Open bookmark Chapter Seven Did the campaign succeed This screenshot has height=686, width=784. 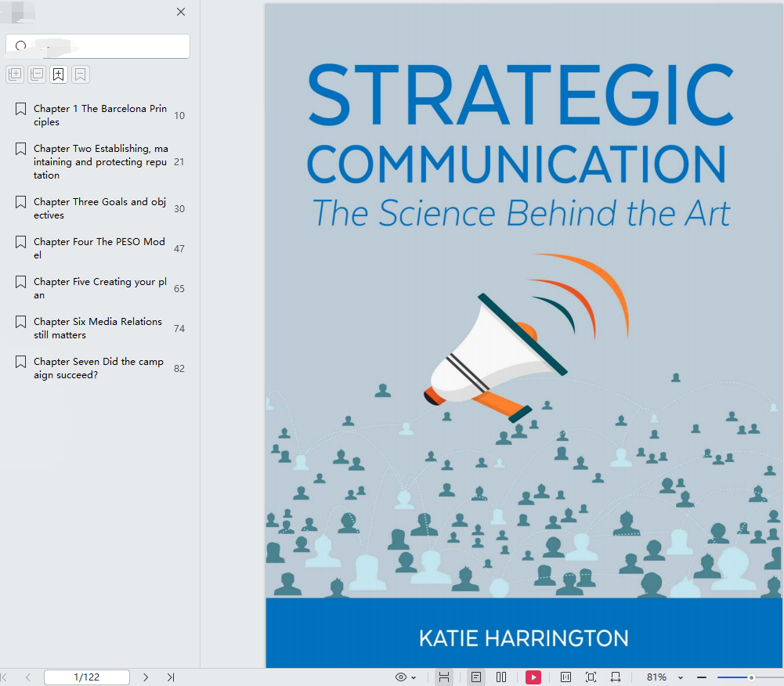(99, 368)
